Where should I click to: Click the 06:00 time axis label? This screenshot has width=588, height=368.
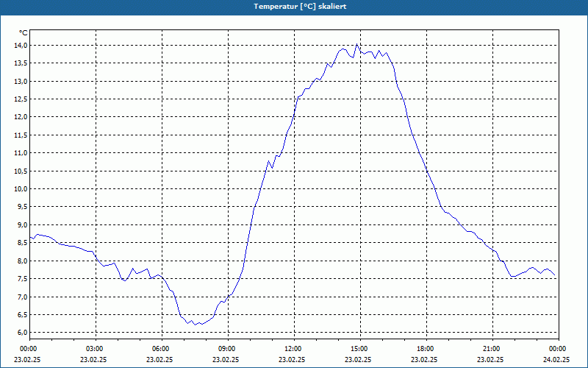[x=162, y=348]
